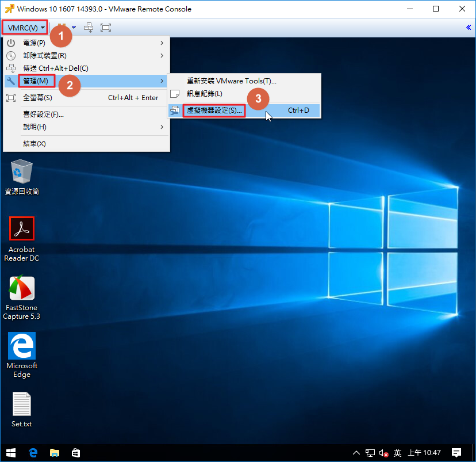Click 重新安裝 VMware Tools(T)... item

244,81
